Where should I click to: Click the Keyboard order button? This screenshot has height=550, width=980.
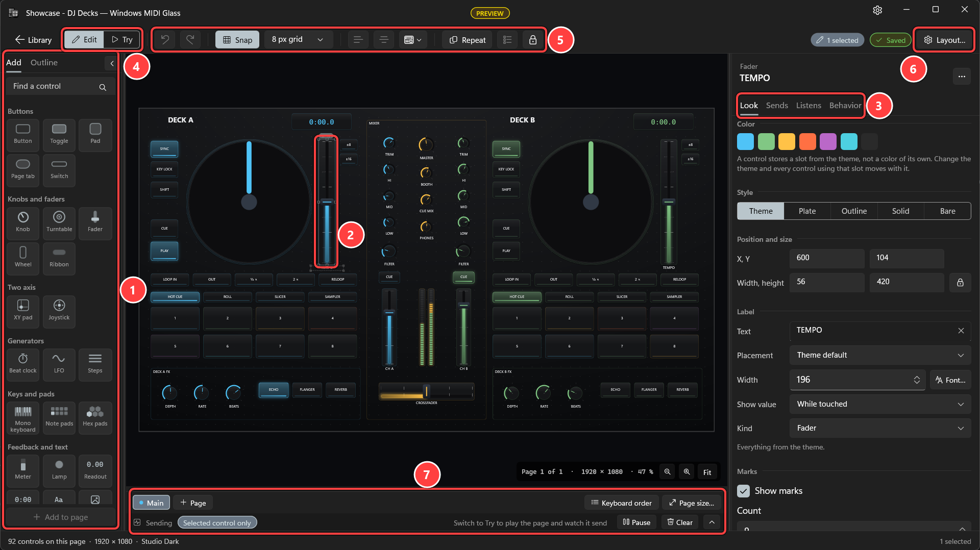click(x=621, y=503)
